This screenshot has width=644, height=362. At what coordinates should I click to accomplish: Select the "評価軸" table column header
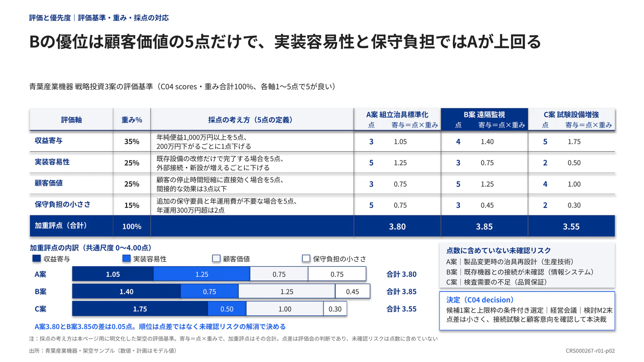pos(71,120)
